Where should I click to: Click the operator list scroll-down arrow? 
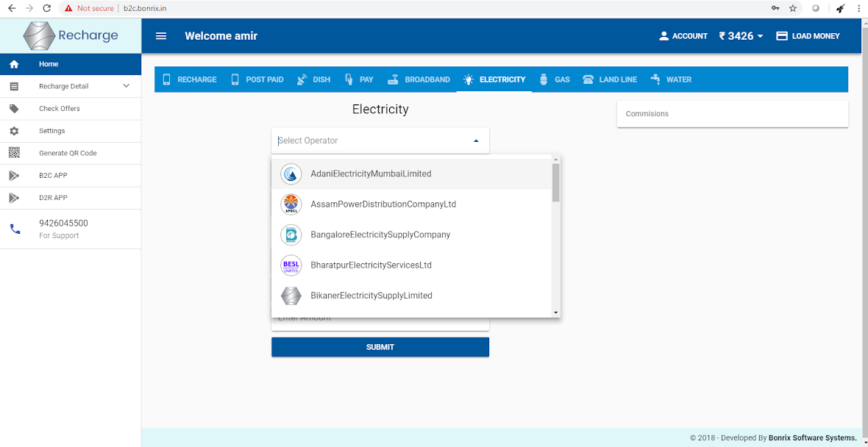556,313
